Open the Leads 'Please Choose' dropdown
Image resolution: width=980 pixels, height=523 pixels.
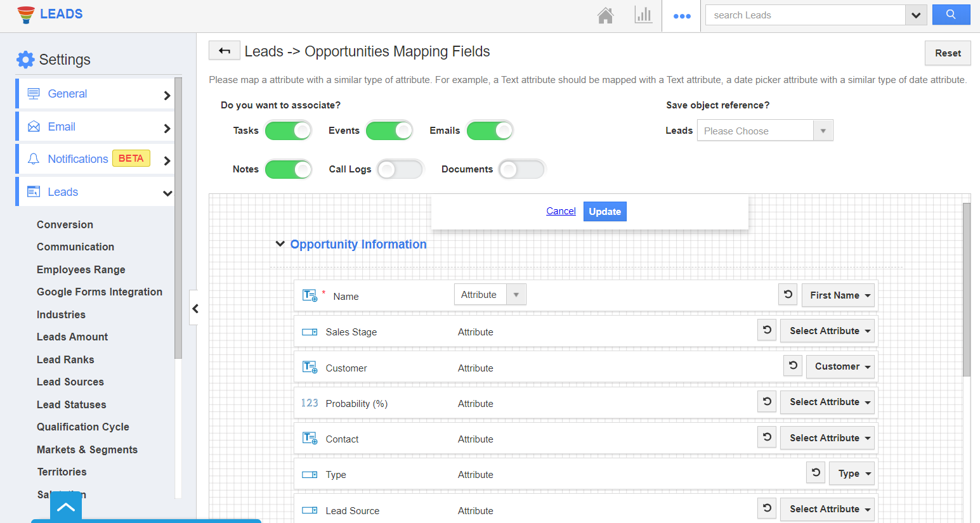(x=765, y=131)
